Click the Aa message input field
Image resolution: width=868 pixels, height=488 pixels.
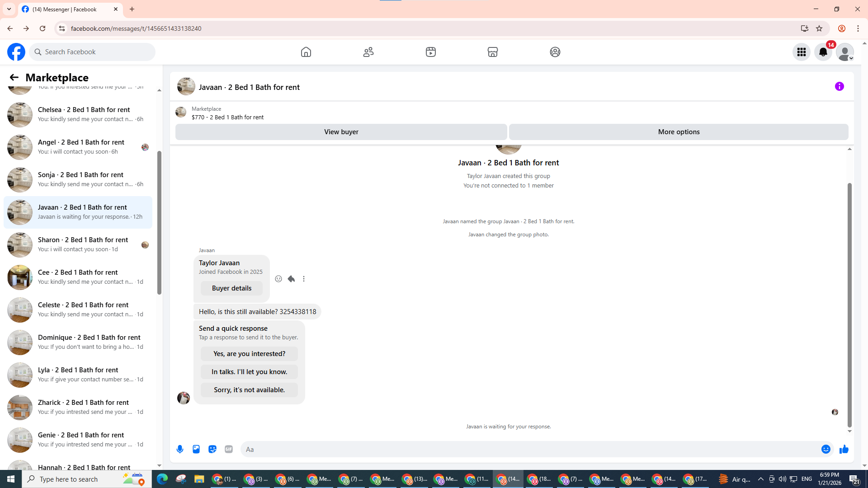click(x=529, y=449)
